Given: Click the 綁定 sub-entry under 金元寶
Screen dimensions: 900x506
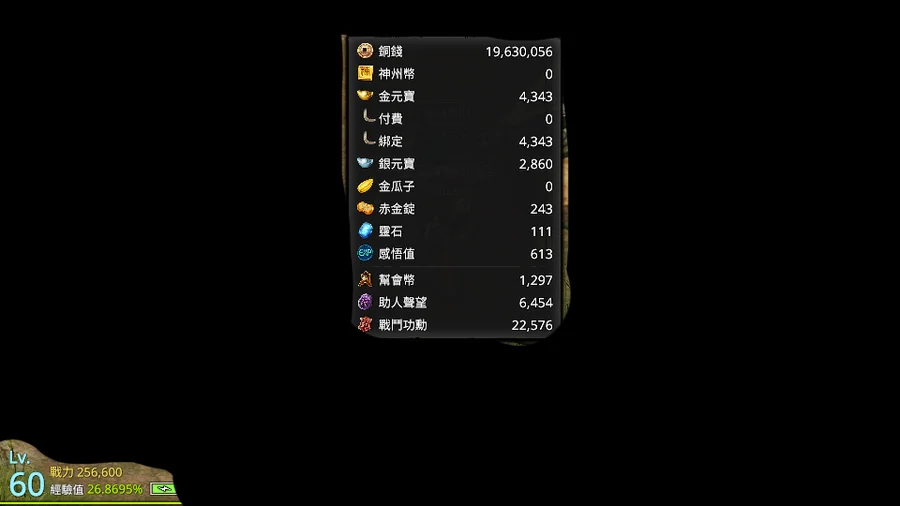Looking at the screenshot, I should point(390,141).
